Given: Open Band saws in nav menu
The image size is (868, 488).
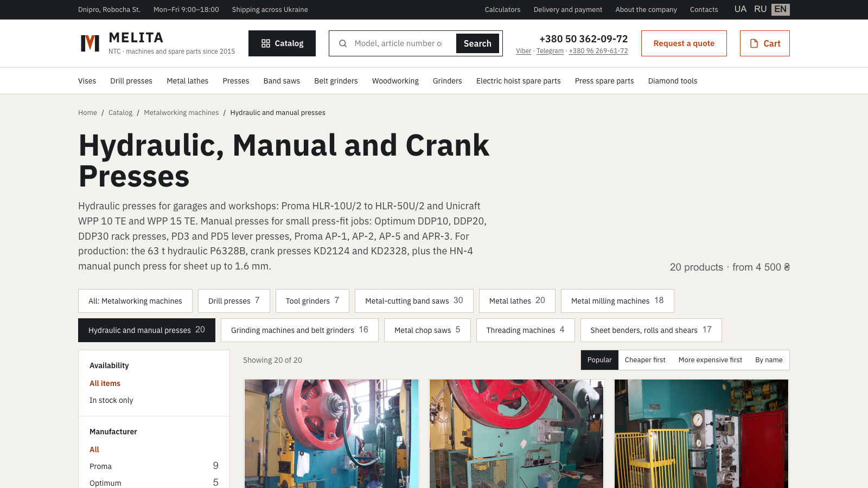Looking at the screenshot, I should click(x=282, y=81).
